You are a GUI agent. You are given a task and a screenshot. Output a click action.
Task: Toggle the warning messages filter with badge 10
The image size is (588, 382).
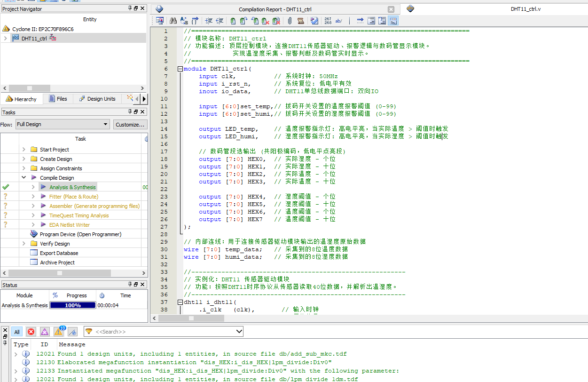point(59,331)
